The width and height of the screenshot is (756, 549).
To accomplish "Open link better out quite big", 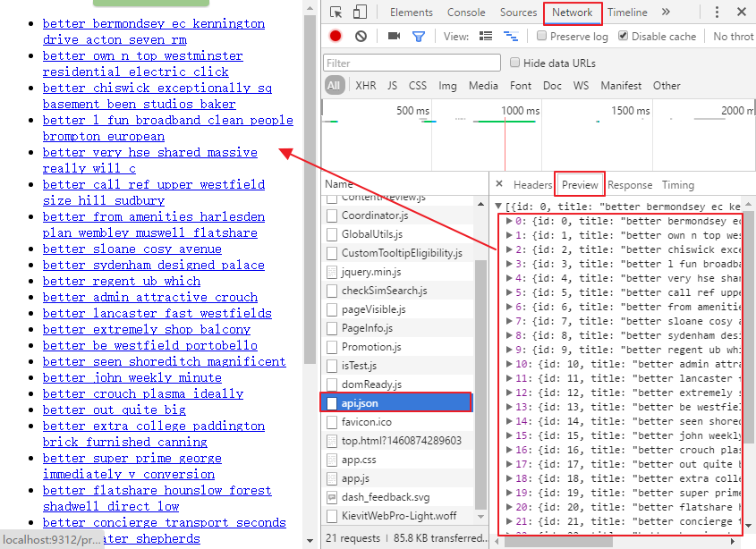I will 115,410.
